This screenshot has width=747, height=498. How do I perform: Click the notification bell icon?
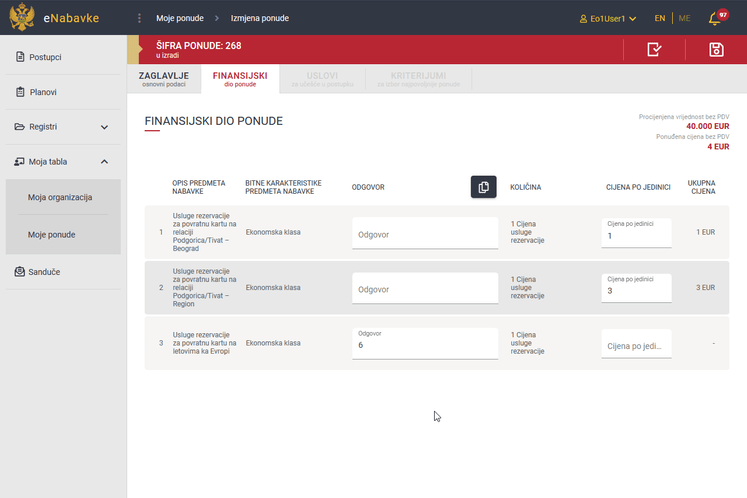tap(714, 19)
